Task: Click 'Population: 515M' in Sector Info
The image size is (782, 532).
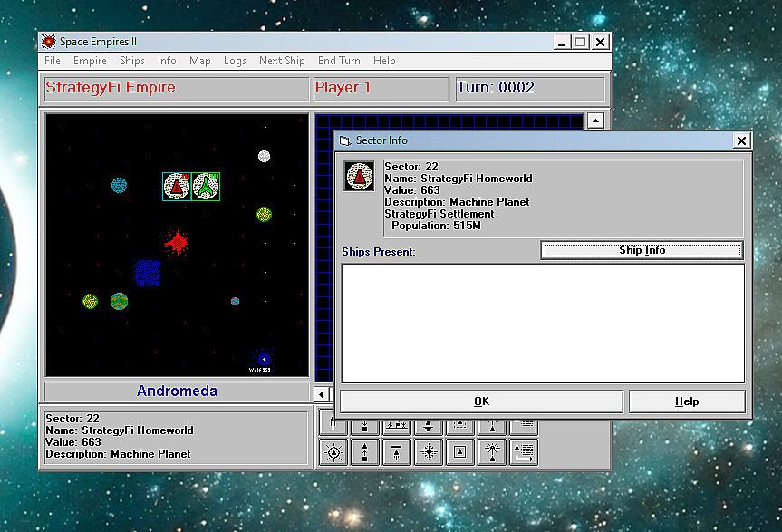Action: (x=437, y=226)
